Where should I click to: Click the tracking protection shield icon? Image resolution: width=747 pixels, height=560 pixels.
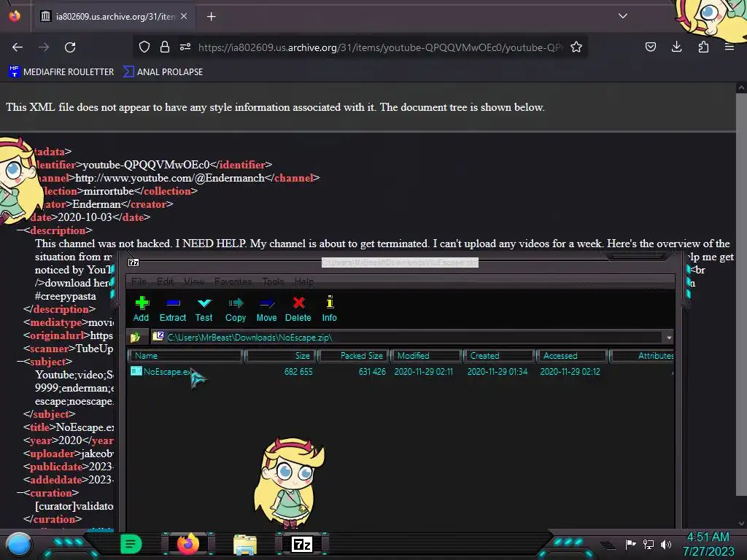point(144,47)
